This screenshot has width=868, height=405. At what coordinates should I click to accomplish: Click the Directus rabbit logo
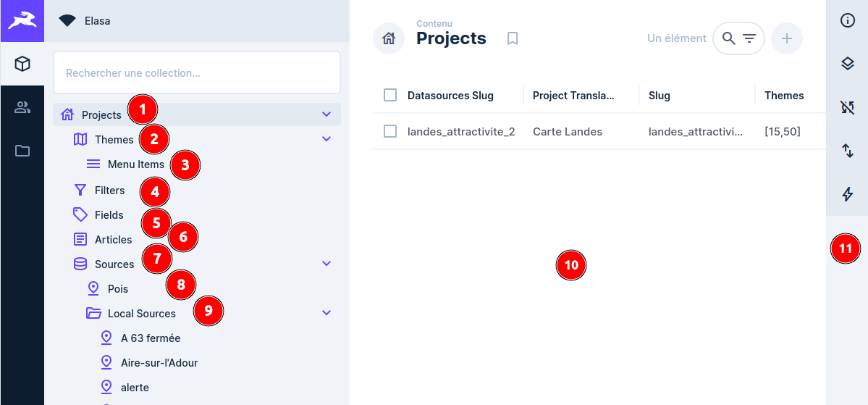[x=22, y=21]
